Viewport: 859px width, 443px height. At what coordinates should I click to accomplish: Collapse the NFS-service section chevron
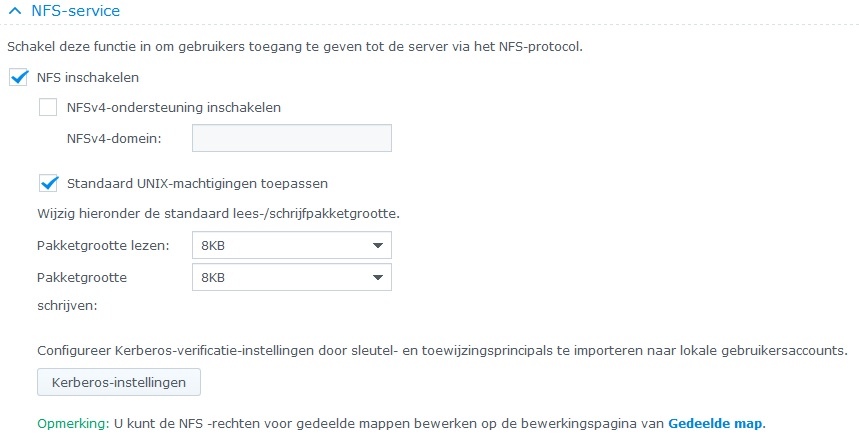coord(16,10)
